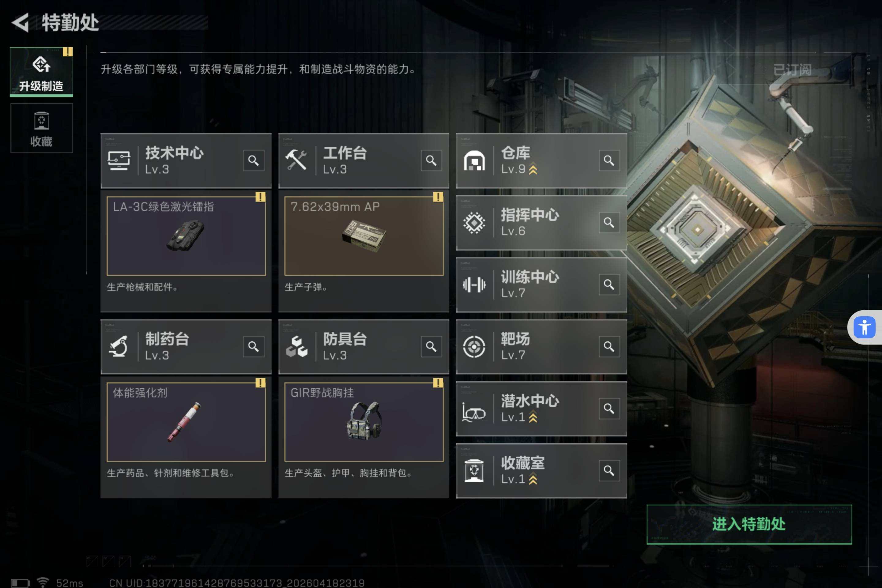Open the magnifier for 技术中心
Screen dimensions: 882x588
[254, 160]
